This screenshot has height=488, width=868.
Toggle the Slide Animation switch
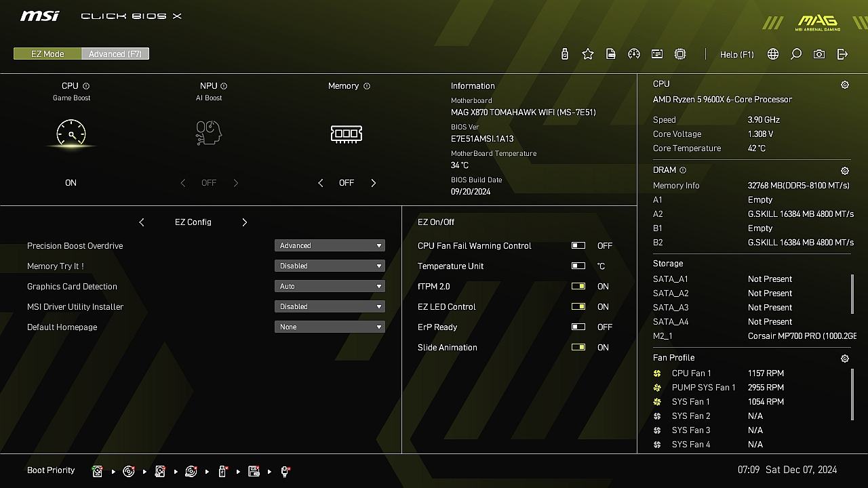tap(578, 348)
